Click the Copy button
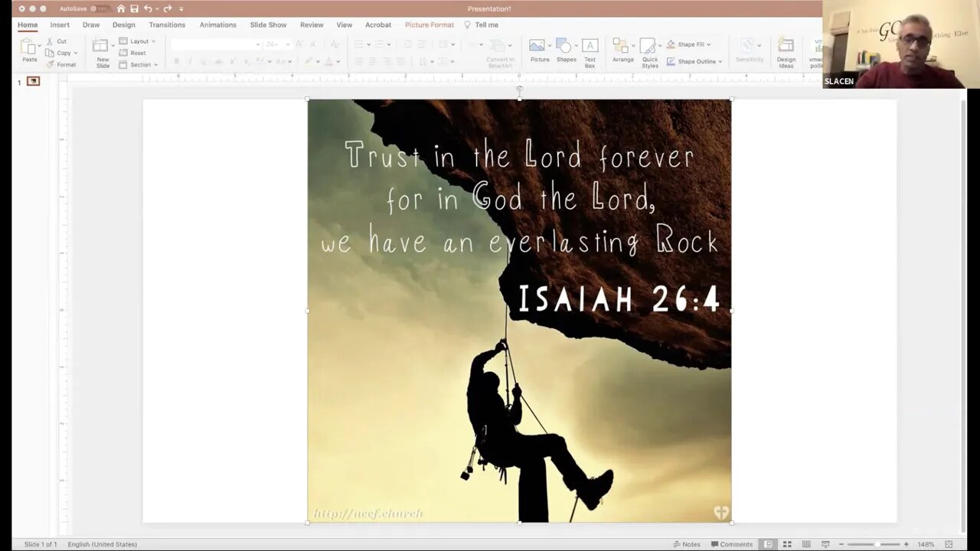The height and width of the screenshot is (551, 980). pos(59,53)
